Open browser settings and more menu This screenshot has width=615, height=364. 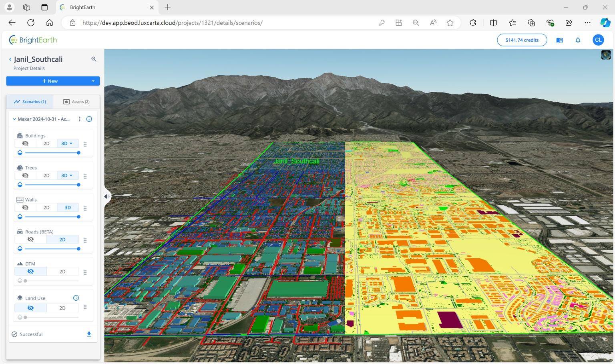(x=587, y=23)
